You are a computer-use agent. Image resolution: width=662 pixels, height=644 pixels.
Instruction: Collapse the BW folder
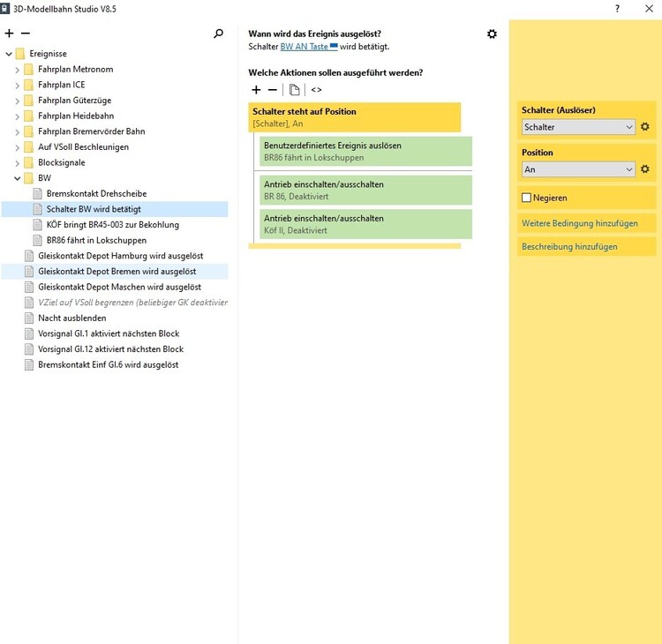18,178
